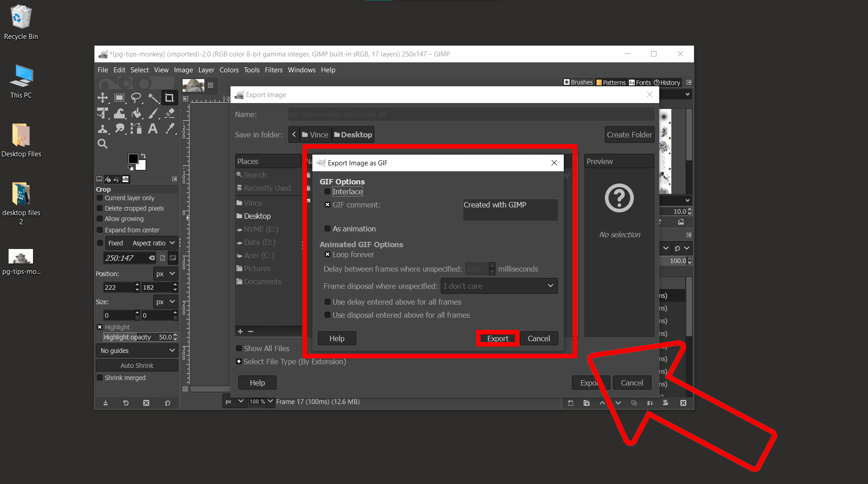Select the Eraser tool
Viewport: 868px width, 484px height.
(170, 113)
